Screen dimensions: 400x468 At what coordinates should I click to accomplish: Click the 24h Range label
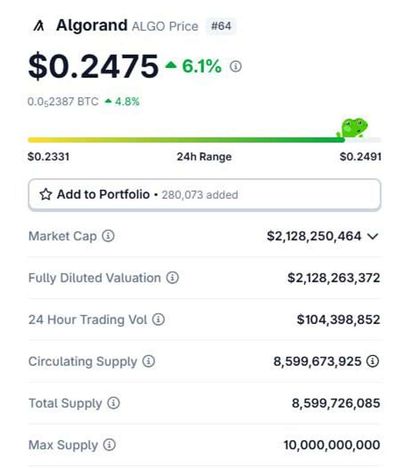pyautogui.click(x=204, y=157)
